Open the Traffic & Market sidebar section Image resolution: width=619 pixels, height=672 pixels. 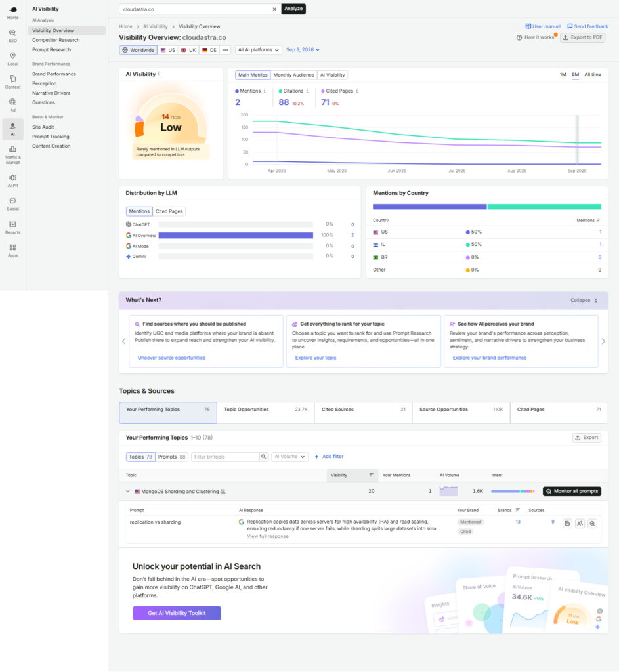(13, 155)
